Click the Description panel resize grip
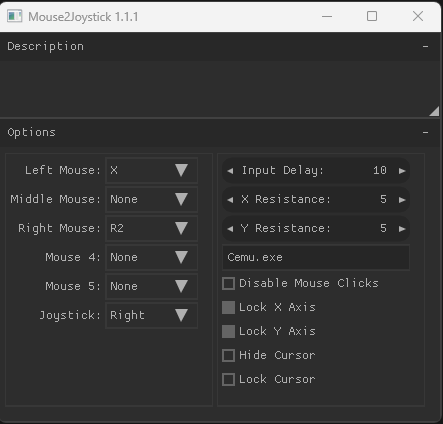 [x=434, y=111]
